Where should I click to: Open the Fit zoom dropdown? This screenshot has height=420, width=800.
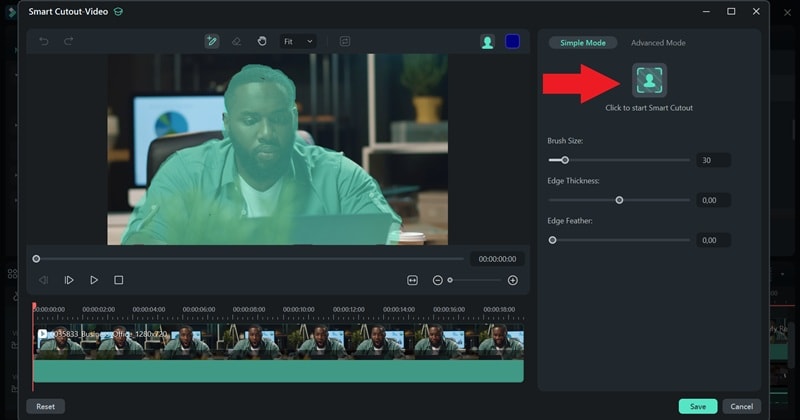tap(298, 41)
